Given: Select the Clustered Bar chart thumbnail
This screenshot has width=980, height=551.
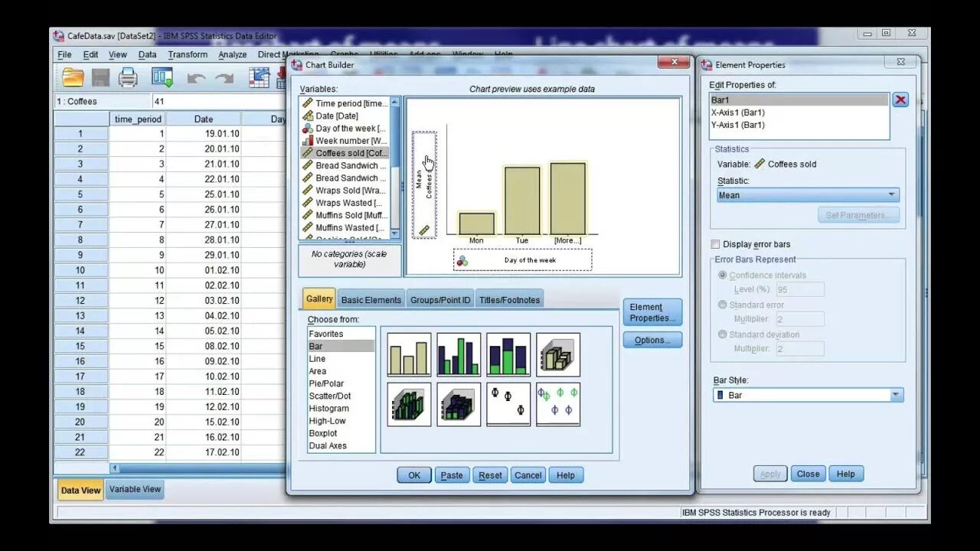Looking at the screenshot, I should click(x=459, y=354).
